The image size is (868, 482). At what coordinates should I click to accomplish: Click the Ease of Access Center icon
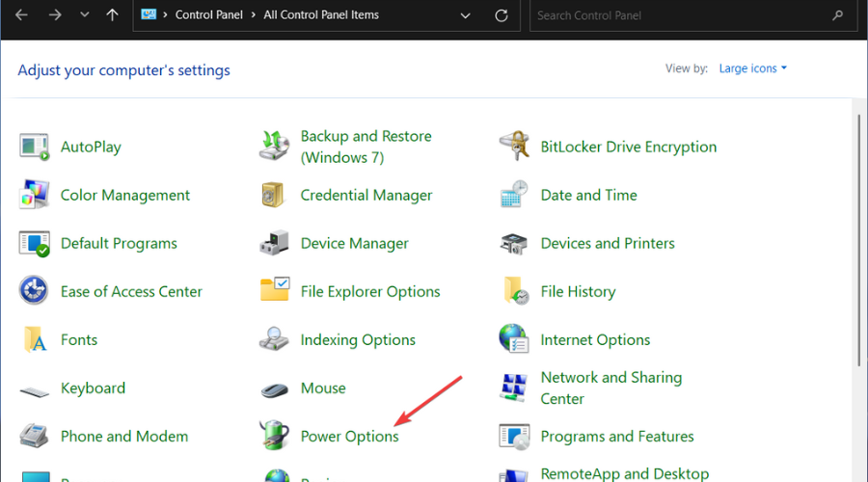click(34, 290)
